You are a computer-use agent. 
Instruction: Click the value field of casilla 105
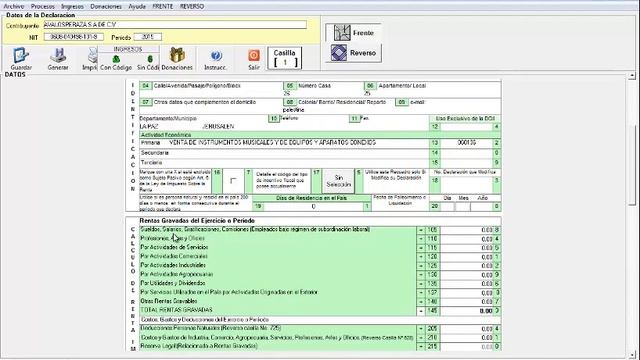pyautogui.click(x=467, y=230)
